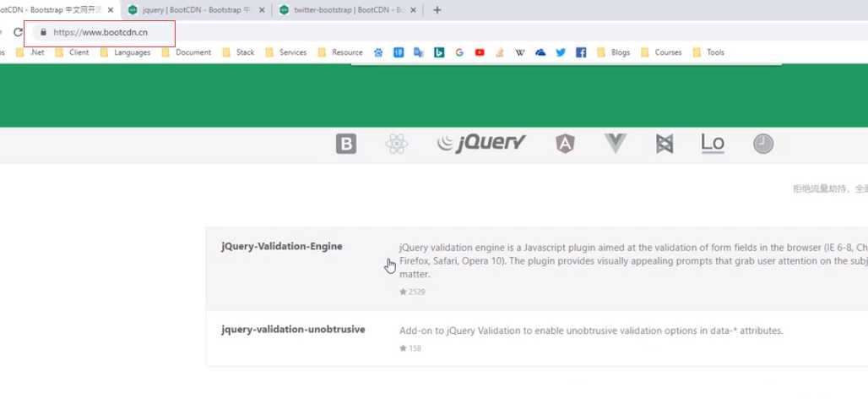
Task: Select the first BootCDN tab
Action: point(58,10)
